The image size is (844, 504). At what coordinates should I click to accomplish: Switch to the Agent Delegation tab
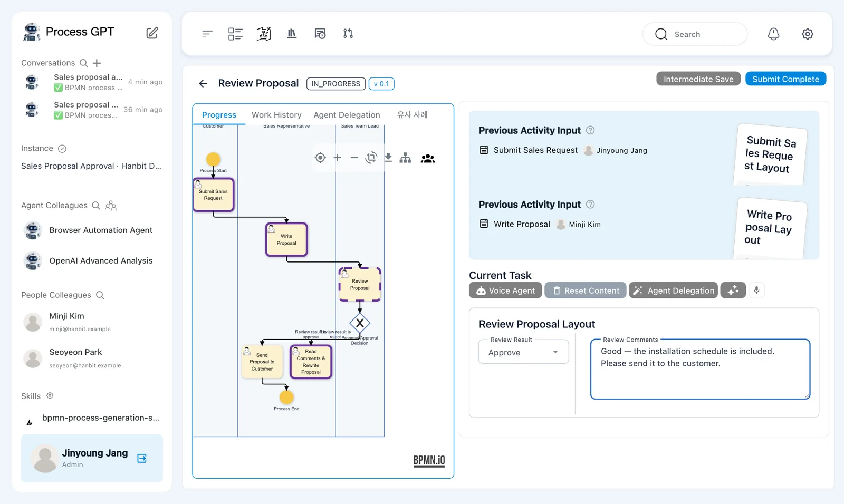click(347, 115)
